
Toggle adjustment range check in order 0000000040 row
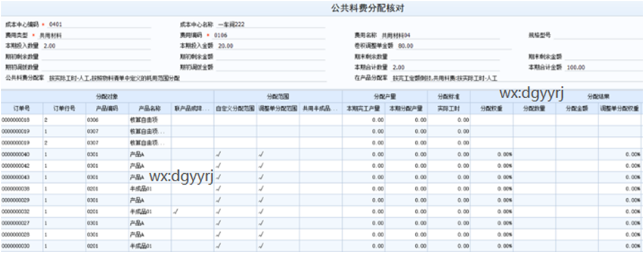(262, 154)
